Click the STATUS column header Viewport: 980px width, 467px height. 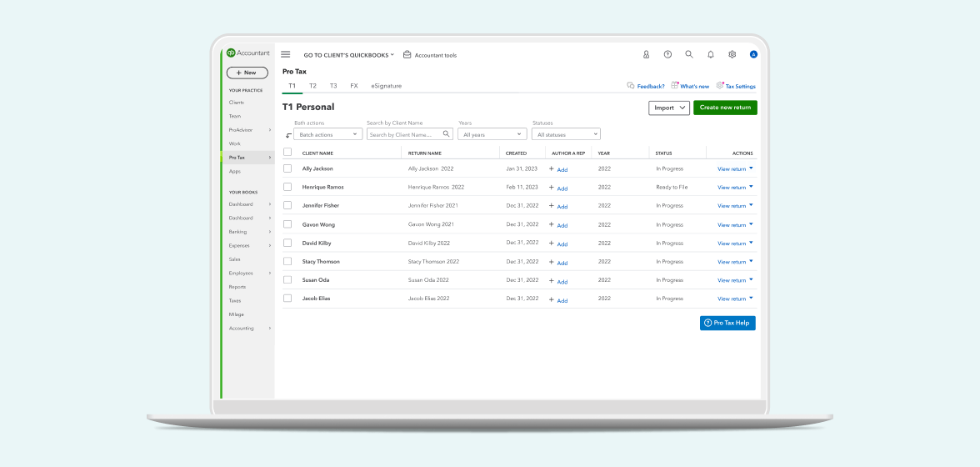tap(663, 153)
